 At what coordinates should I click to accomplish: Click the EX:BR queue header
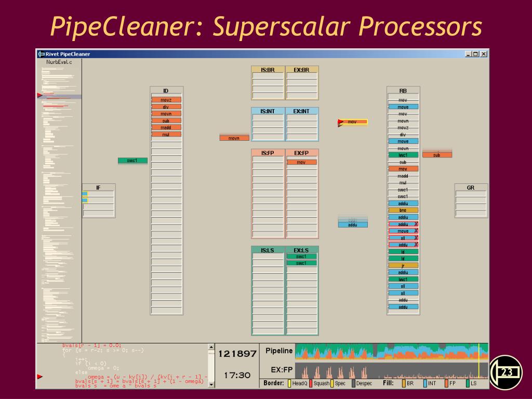[302, 70]
